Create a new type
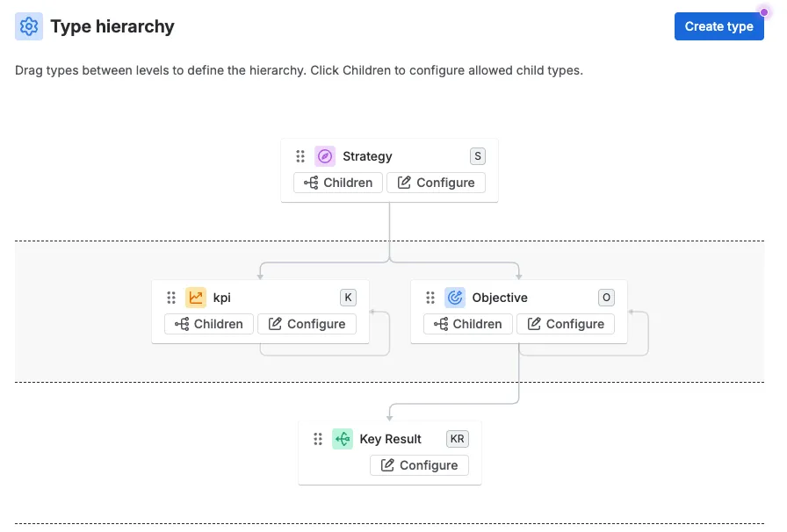Image resolution: width=787 pixels, height=532 pixels. [x=718, y=26]
